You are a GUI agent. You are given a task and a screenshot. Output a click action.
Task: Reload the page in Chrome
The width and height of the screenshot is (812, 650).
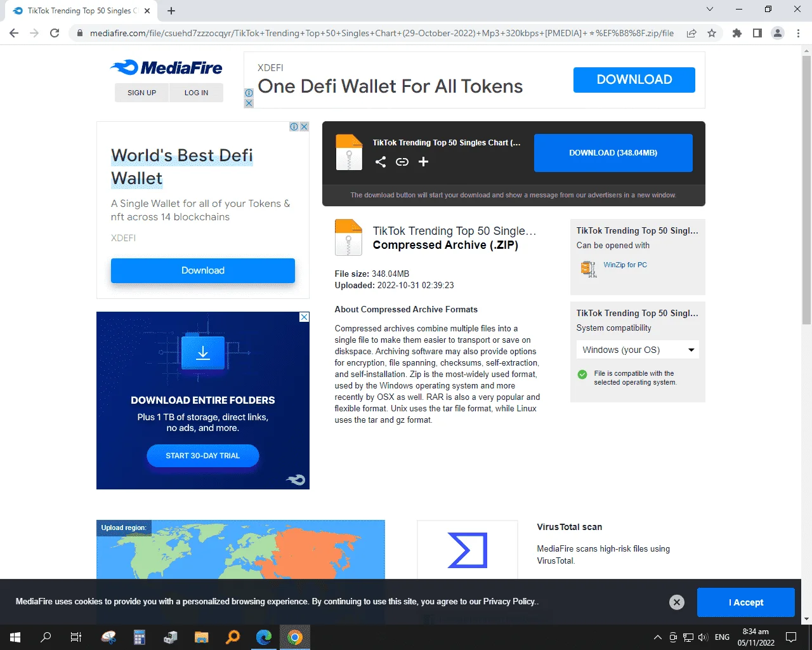(55, 33)
